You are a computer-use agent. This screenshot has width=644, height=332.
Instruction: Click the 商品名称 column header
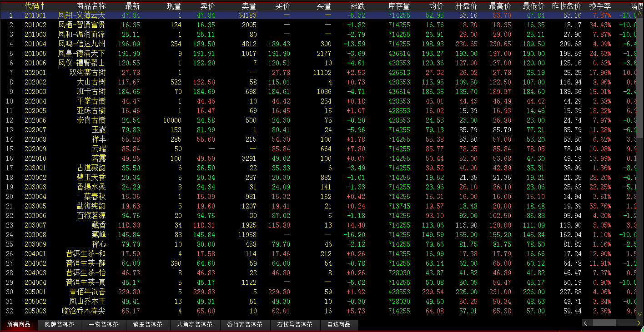pos(91,6)
